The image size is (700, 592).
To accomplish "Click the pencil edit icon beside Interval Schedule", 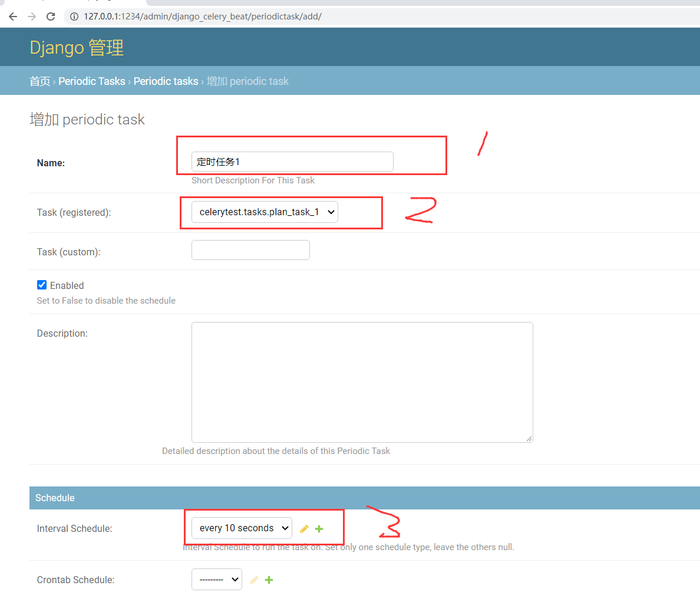I will pyautogui.click(x=304, y=528).
